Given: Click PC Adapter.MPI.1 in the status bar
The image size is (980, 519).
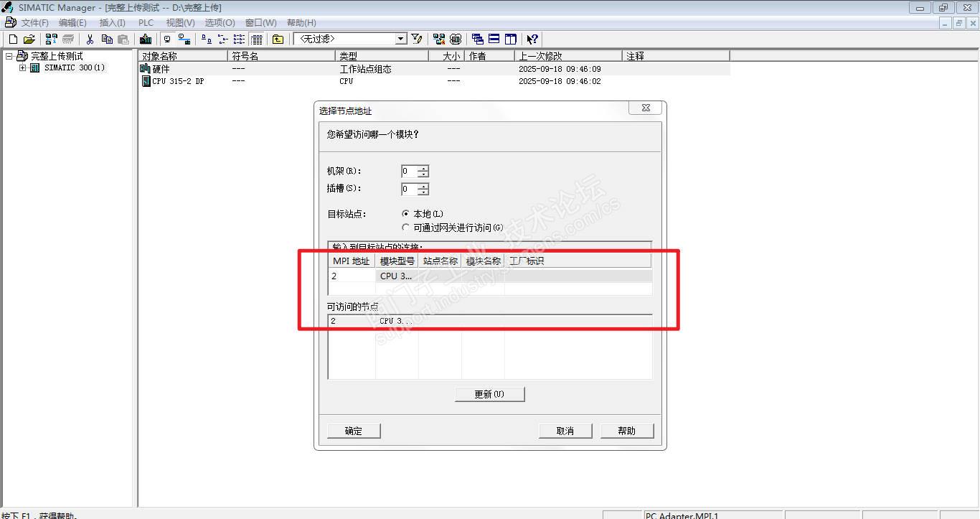Looking at the screenshot, I should 682,515.
